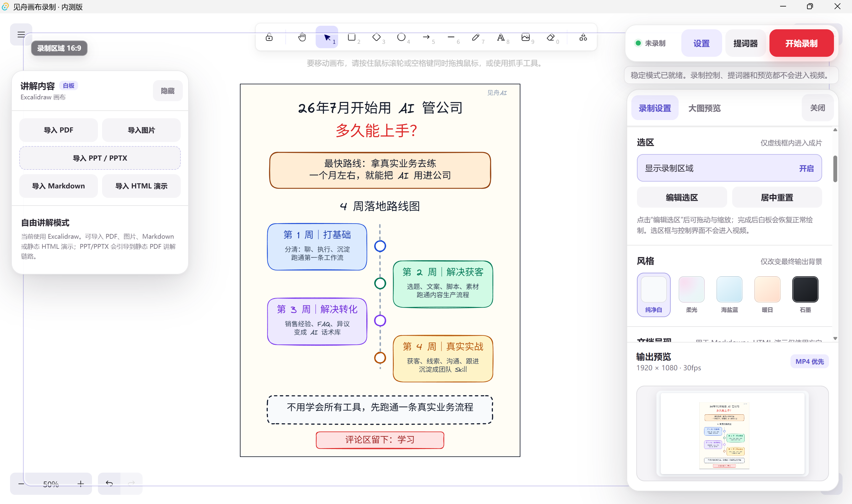Close the recording settings panel with 关闭

coord(817,108)
